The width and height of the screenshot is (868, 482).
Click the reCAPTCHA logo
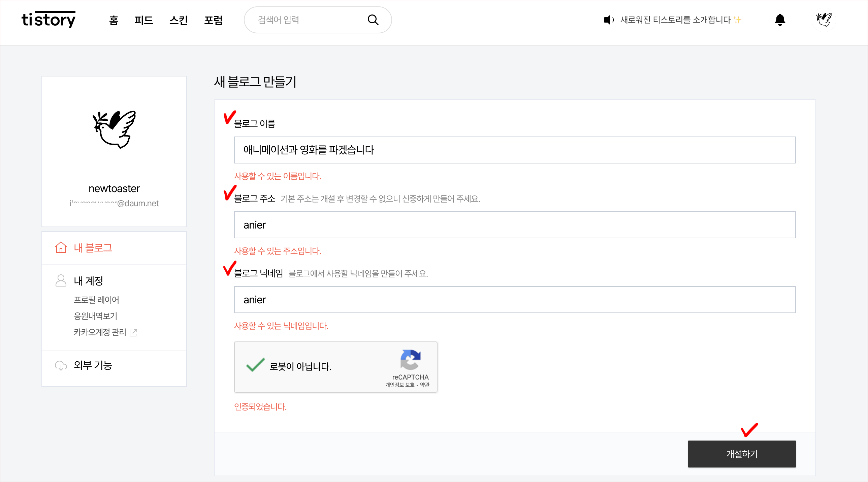coord(410,360)
